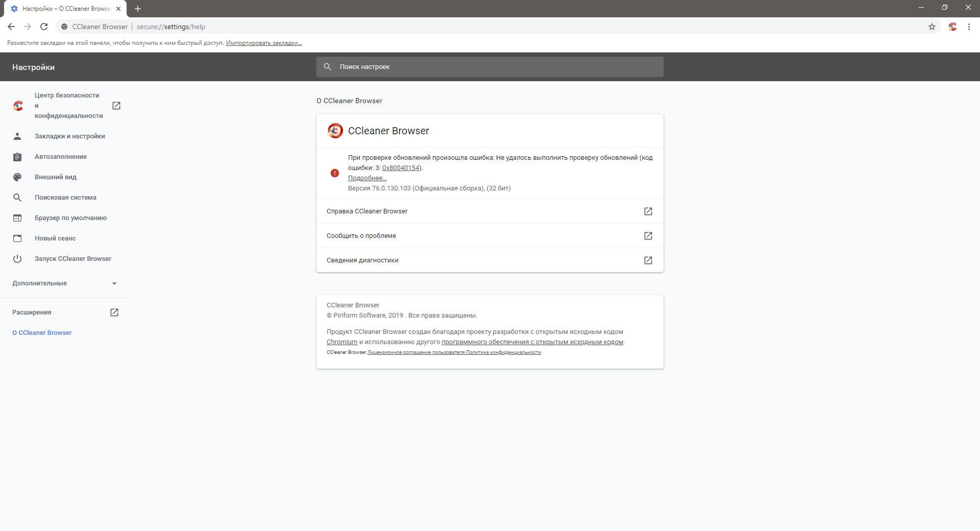Focus the Поиск настроек search field
980x531 pixels.
490,67
